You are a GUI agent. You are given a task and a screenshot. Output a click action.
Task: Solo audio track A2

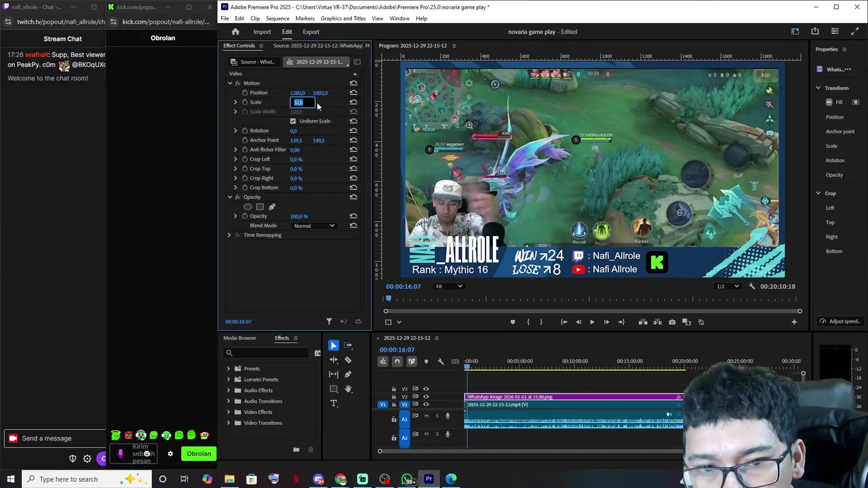[437, 434]
